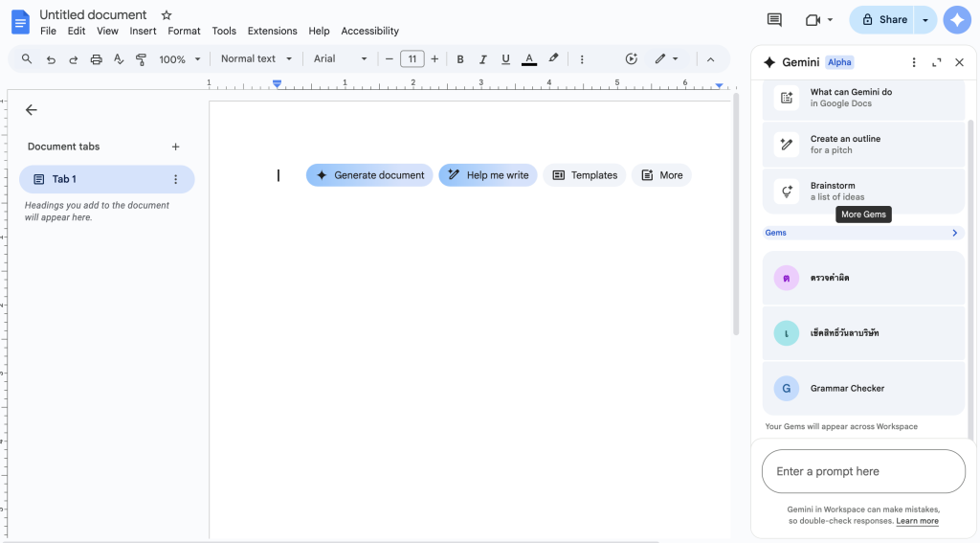
Task: Open the Arial font dropdown
Action: point(341,59)
